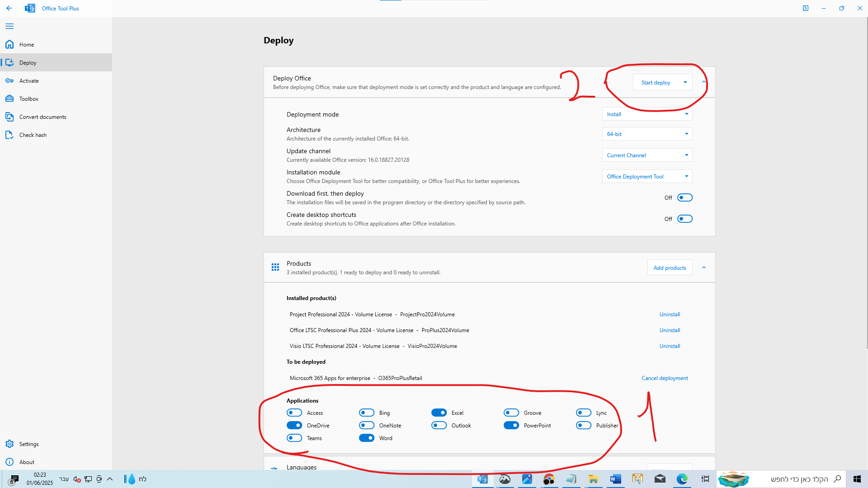Image resolution: width=868 pixels, height=488 pixels.
Task: Click the Office Tool Plus logo icon
Action: click(30, 8)
